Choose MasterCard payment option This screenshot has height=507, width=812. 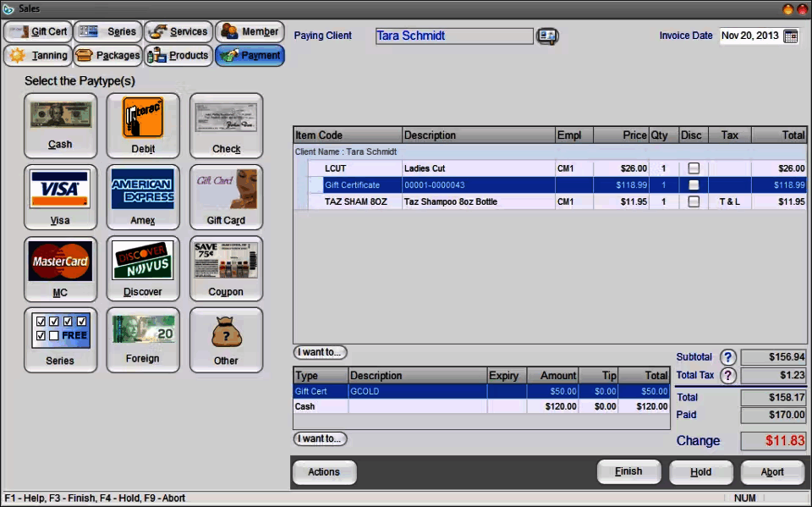(60, 268)
